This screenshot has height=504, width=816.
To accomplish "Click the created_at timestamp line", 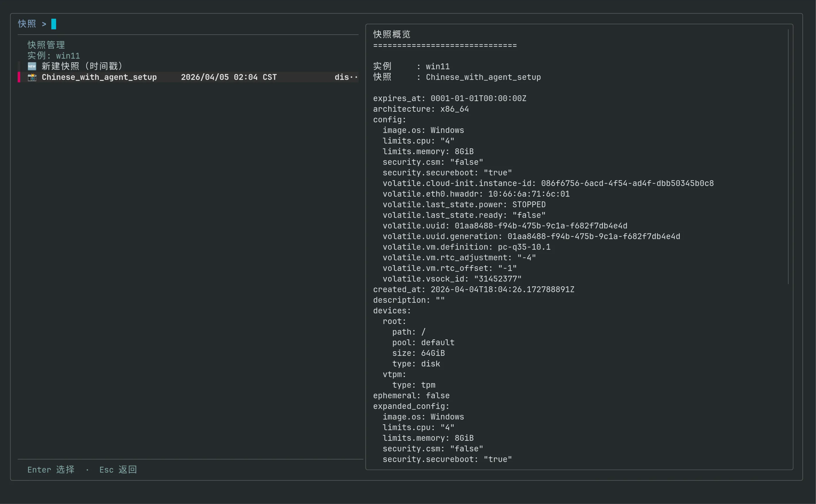I will click(x=473, y=289).
